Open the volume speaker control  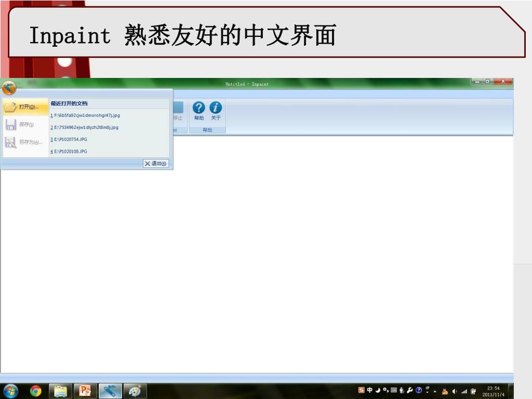pos(455,392)
